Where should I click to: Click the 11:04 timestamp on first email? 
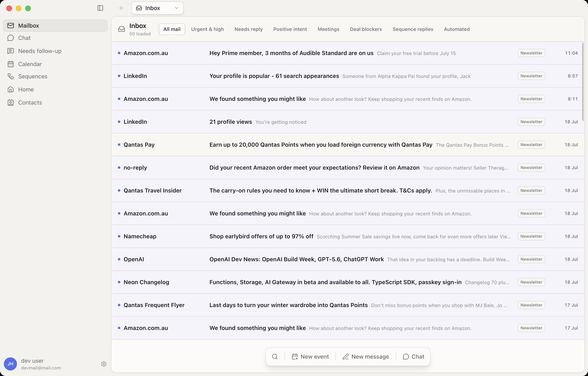pos(571,53)
